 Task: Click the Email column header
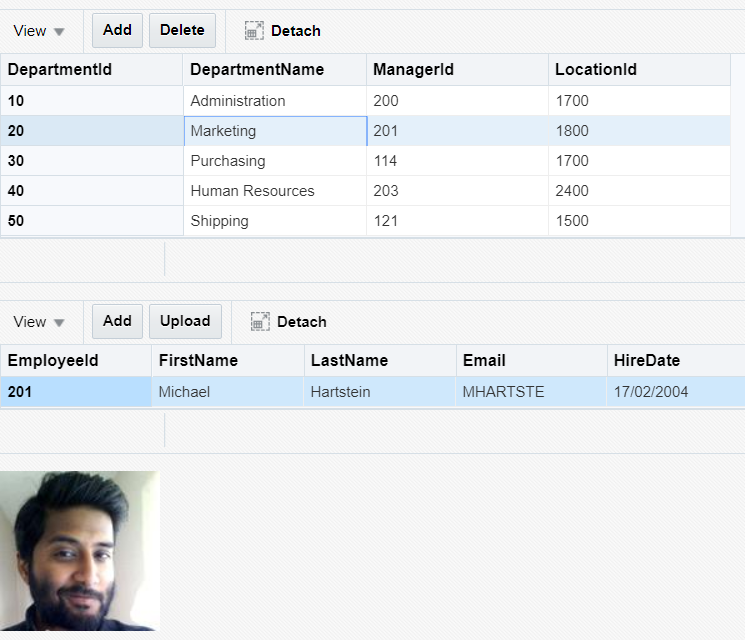(x=531, y=361)
